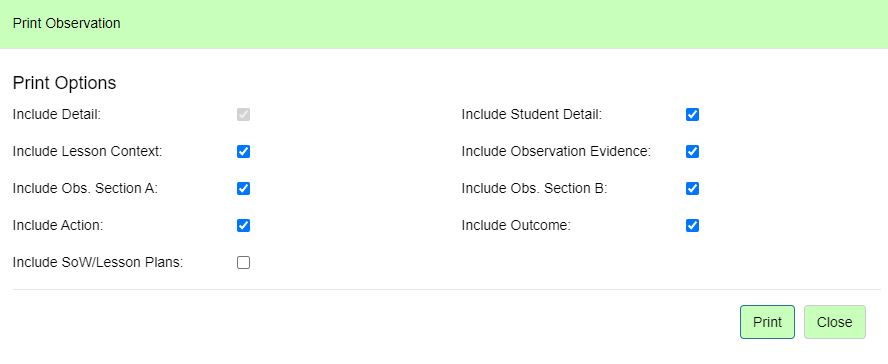Click the Include Action label text
Image resolution: width=888 pixels, height=364 pixels.
pos(58,225)
